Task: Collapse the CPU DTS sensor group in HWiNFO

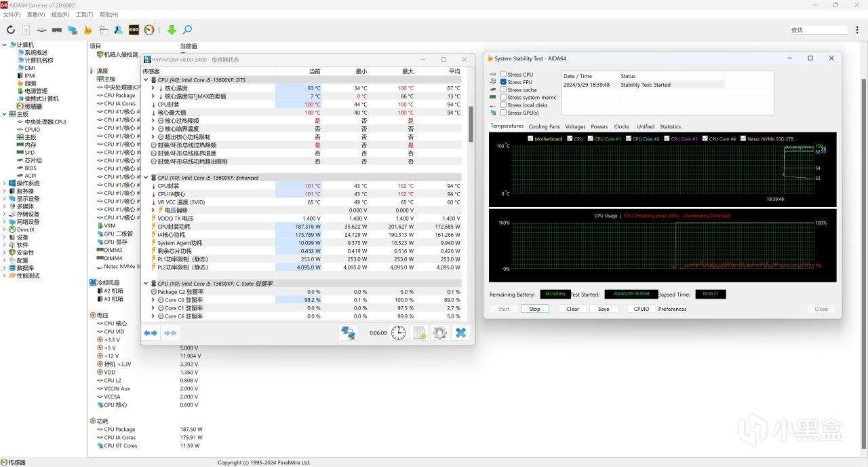Action: pyautogui.click(x=145, y=80)
